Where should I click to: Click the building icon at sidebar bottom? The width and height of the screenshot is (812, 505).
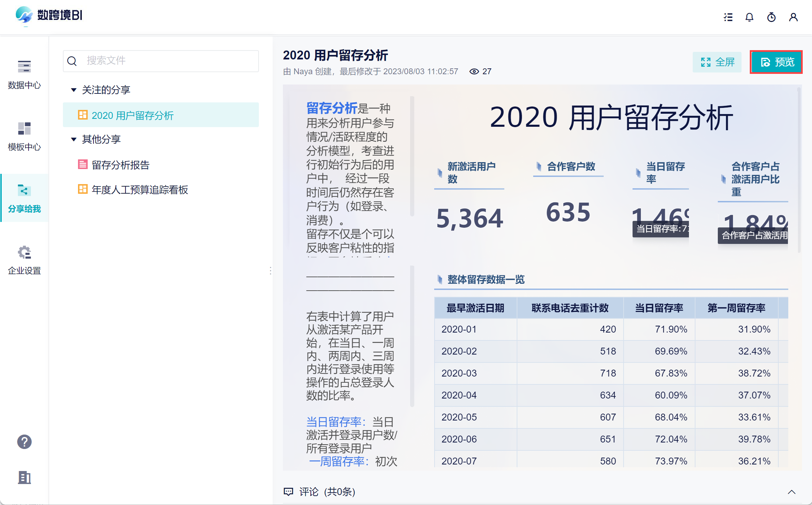(x=24, y=478)
